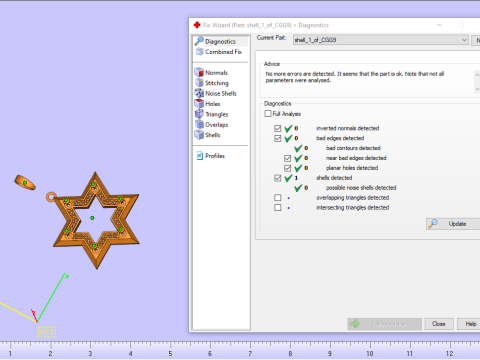
Task: Click the green check beside planar holes
Action: [x=298, y=168]
